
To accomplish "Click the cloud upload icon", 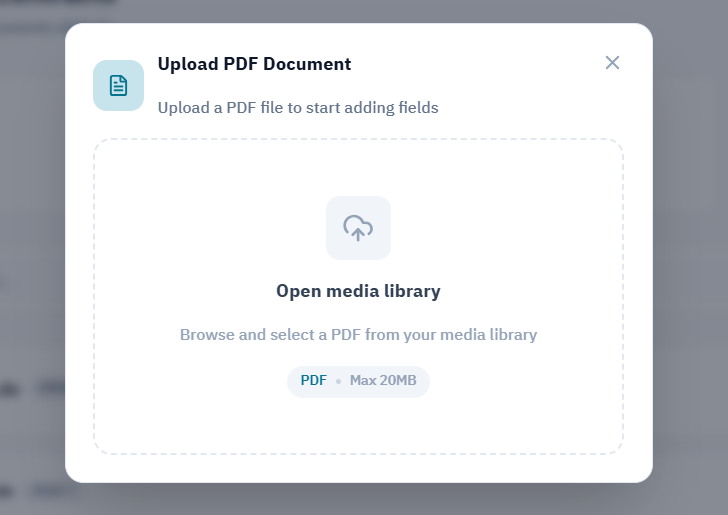I will [x=358, y=228].
